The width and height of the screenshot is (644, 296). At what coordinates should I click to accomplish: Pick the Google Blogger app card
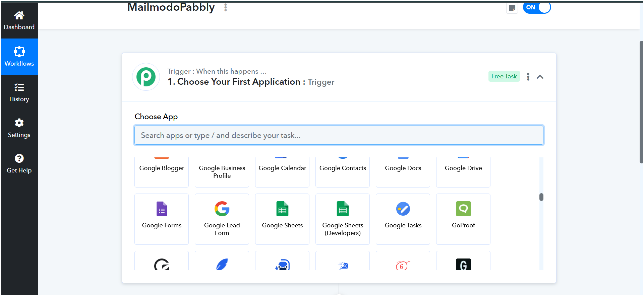point(162,172)
